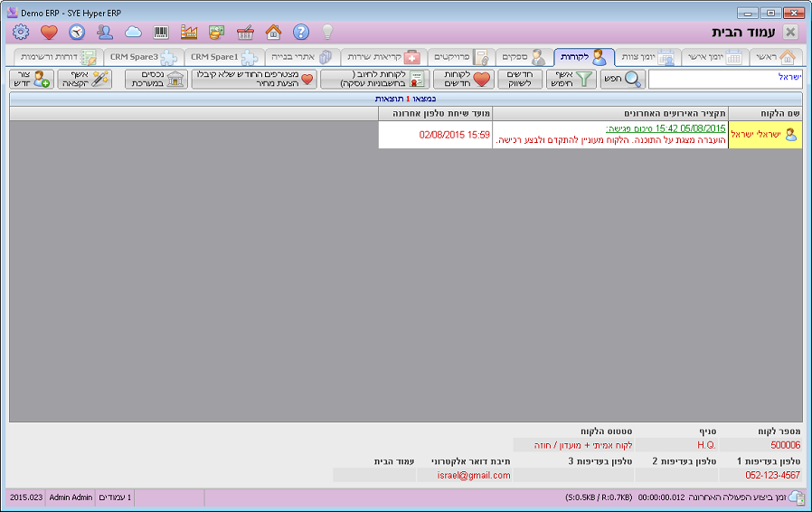The height and width of the screenshot is (512, 812).
Task: Click the status bar cloud network icon
Action: tap(796, 498)
